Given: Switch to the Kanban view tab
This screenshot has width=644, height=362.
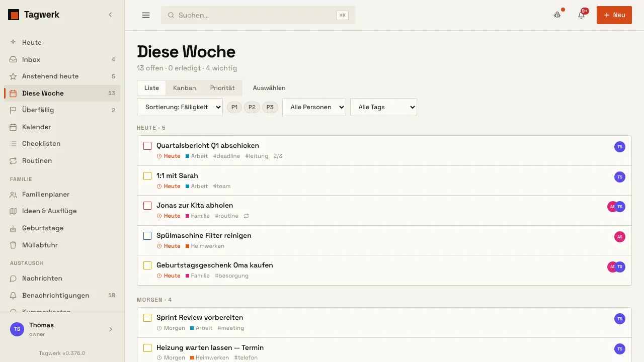Looking at the screenshot, I should tap(184, 88).
